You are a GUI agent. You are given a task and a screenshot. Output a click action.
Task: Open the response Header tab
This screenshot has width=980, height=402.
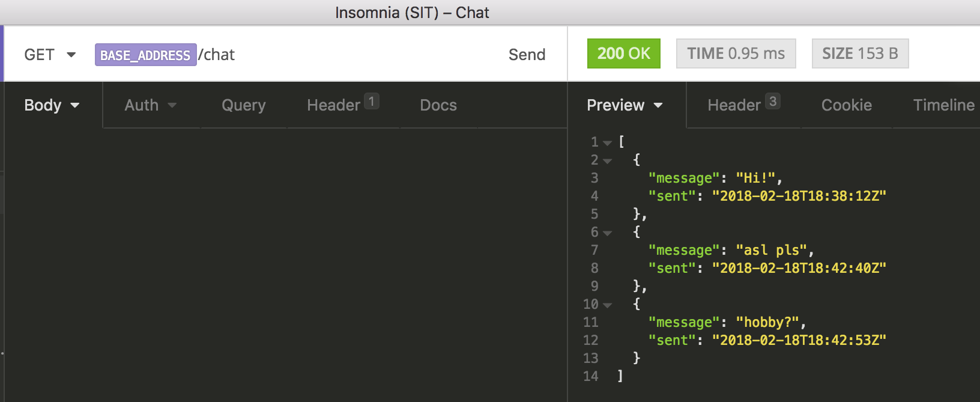coord(743,105)
